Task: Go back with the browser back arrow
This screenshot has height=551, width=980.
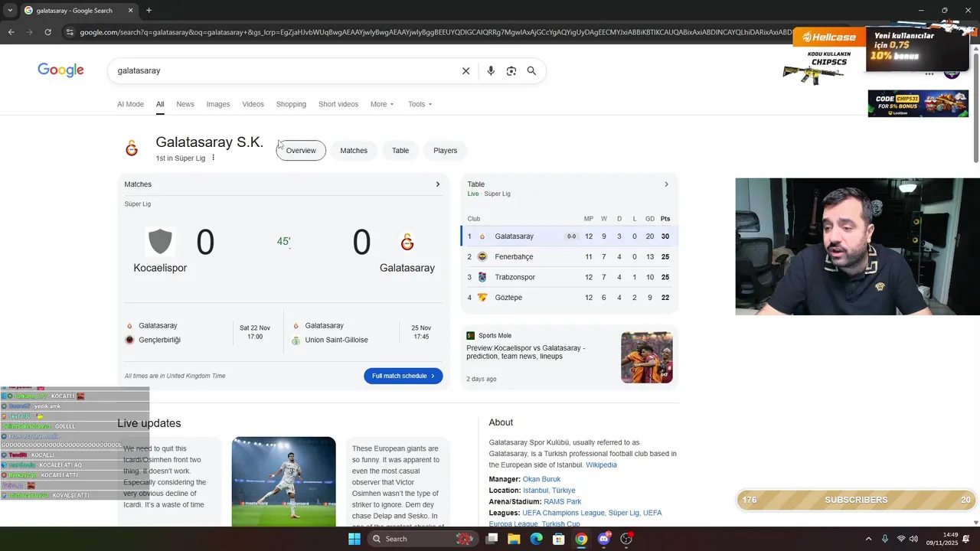Action: [11, 32]
